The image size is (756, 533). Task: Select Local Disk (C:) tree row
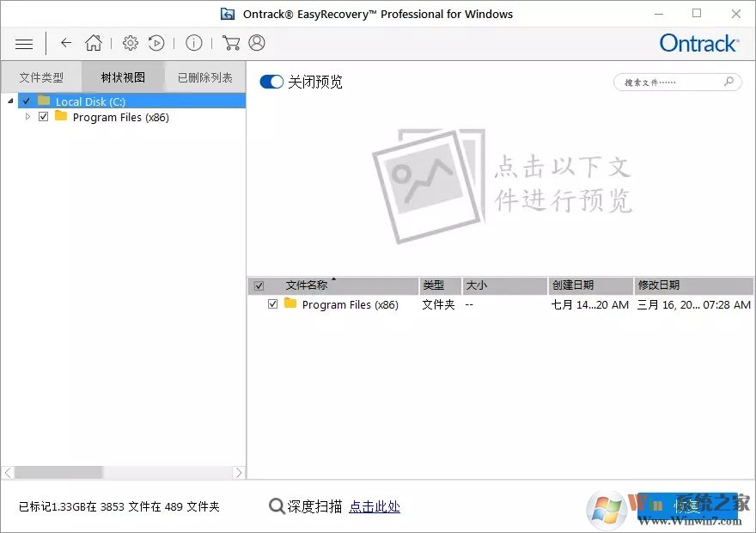point(131,101)
